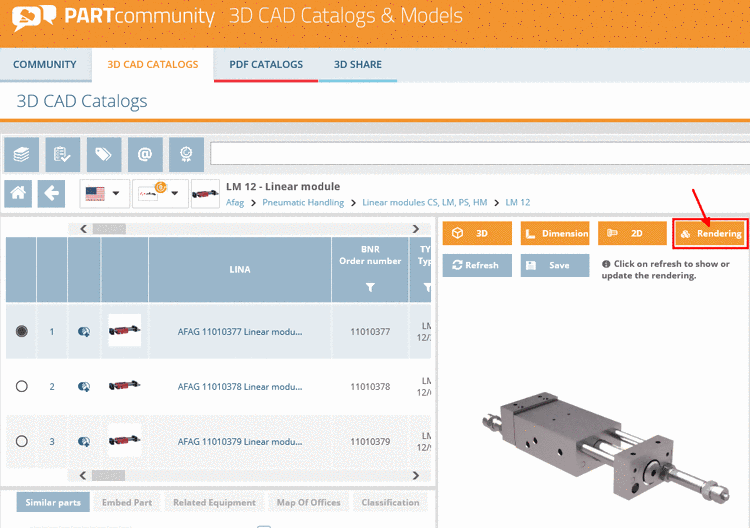Click the LM 12 module thumbnail beside title
The width and height of the screenshot is (750, 528).
[205, 194]
